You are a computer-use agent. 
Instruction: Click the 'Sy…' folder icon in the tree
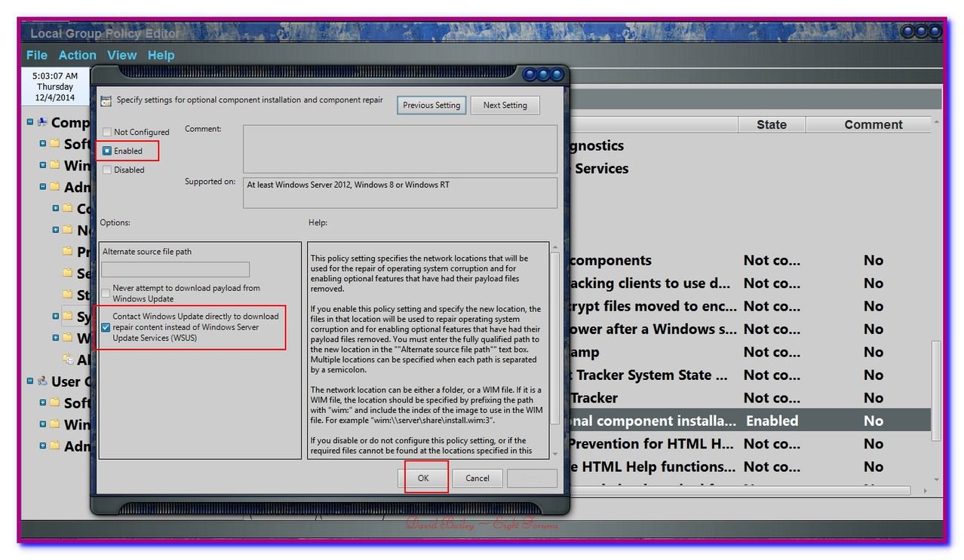pos(68,317)
